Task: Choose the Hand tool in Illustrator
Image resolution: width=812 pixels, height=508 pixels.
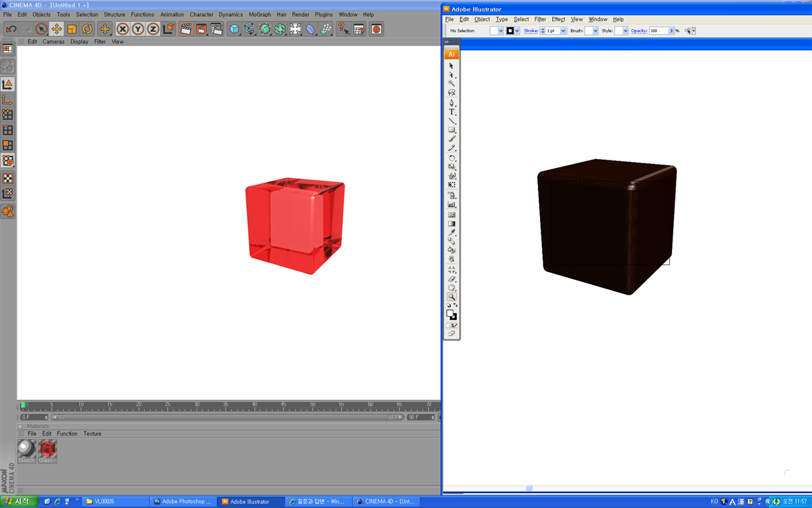Action: [451, 288]
